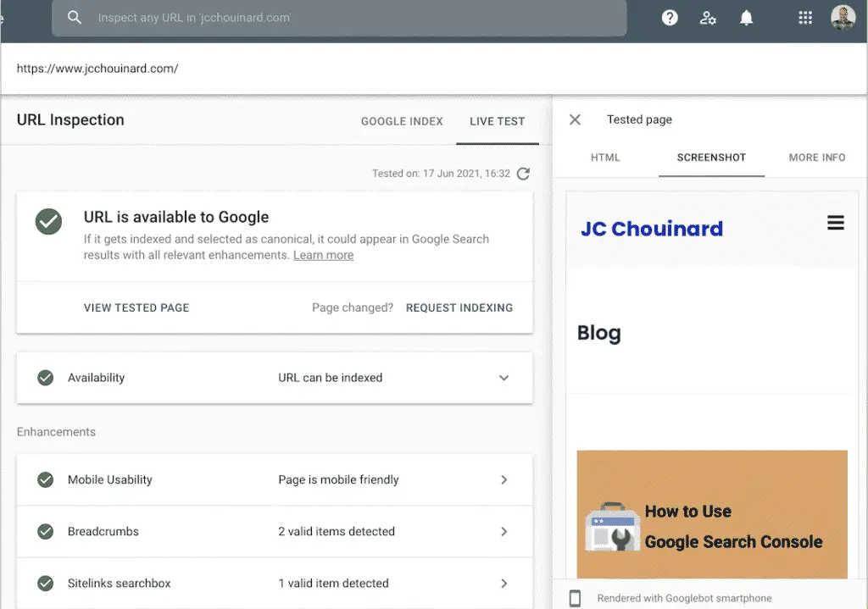Screen dimensions: 868x609
Task: Click the 'Sitelinks searchbox' label
Action: 119,583
